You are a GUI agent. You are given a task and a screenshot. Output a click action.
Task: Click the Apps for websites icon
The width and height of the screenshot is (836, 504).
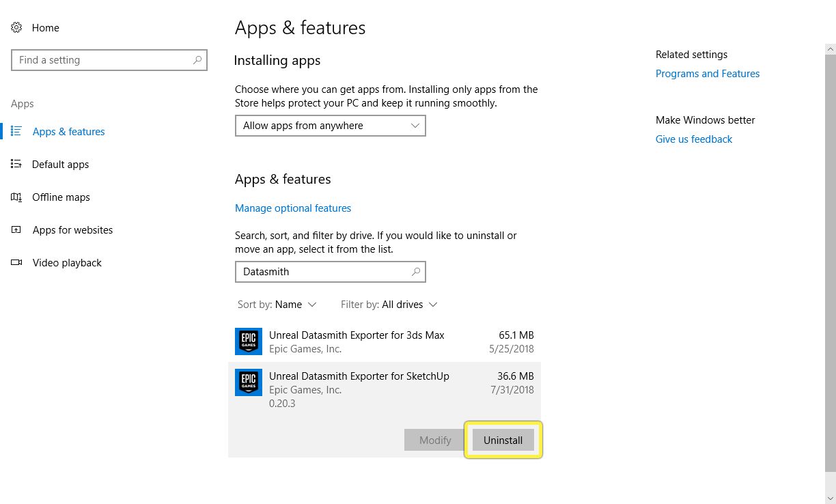point(16,230)
